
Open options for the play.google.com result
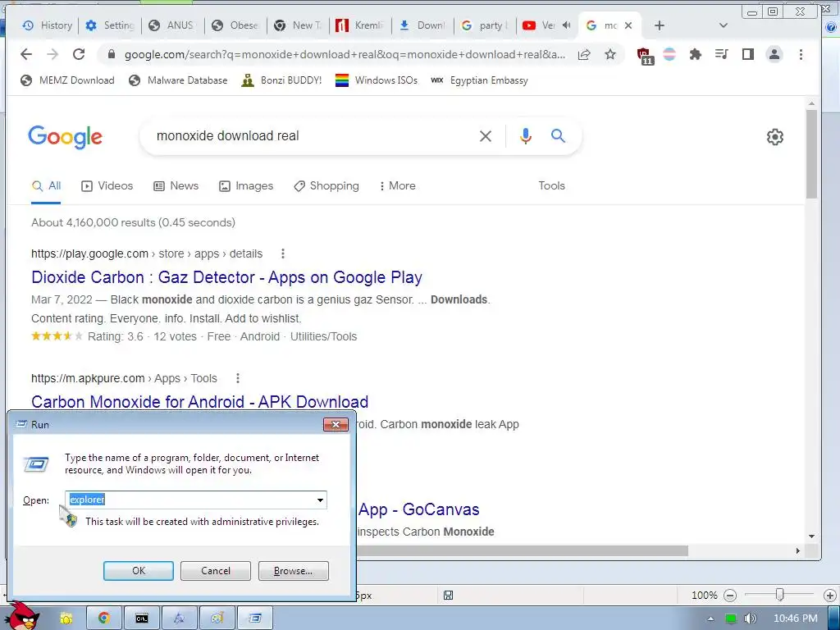283,253
